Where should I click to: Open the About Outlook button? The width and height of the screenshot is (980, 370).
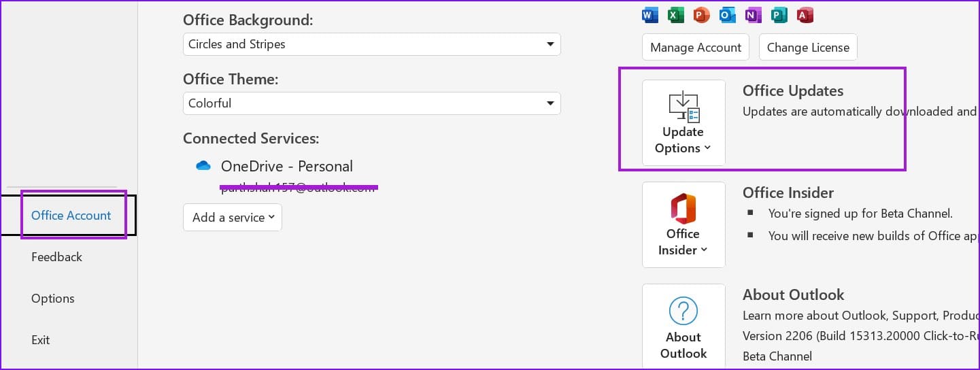[683, 326]
